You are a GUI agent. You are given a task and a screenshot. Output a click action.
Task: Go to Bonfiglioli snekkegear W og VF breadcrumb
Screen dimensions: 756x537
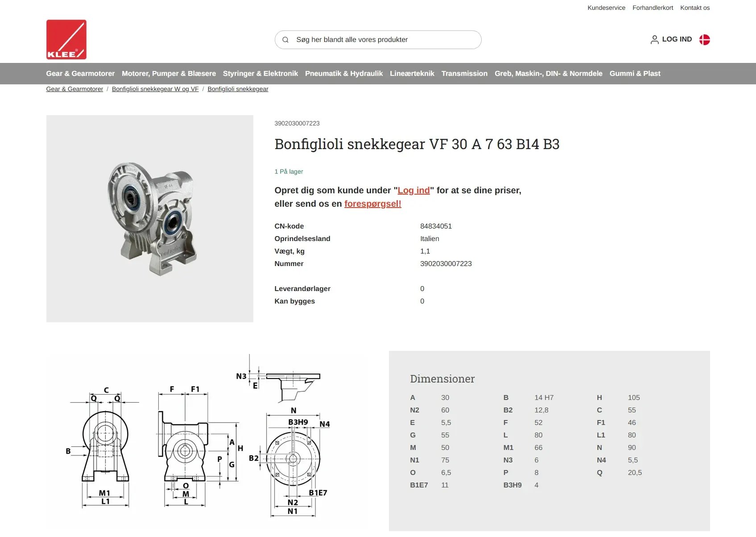(x=155, y=89)
